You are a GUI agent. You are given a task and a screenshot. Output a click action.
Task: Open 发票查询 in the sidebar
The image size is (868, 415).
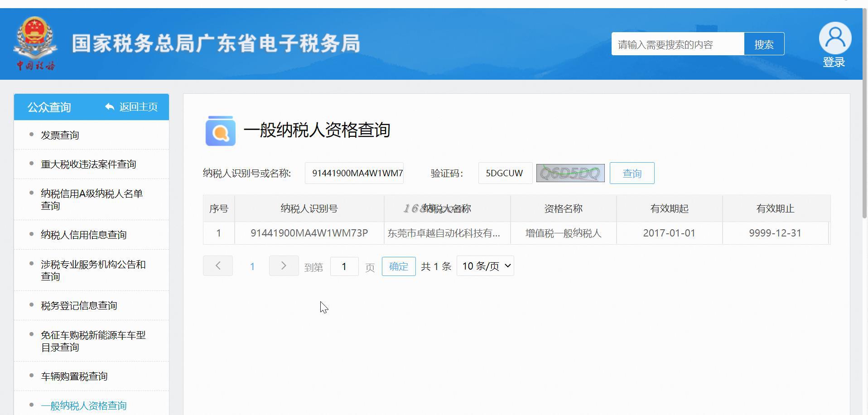[x=60, y=135]
